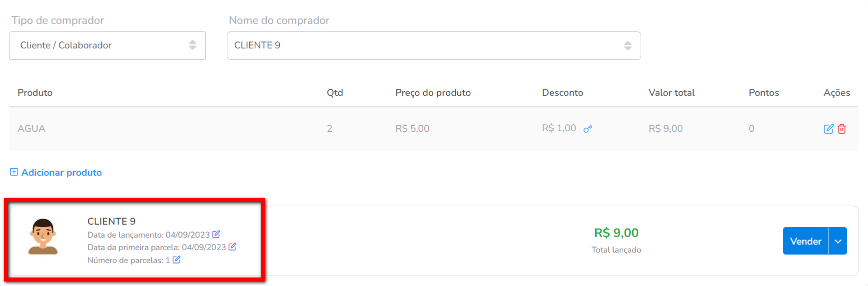Screen dimensions: 868x286
Task: Select the Preço do produto header
Action: 433,92
